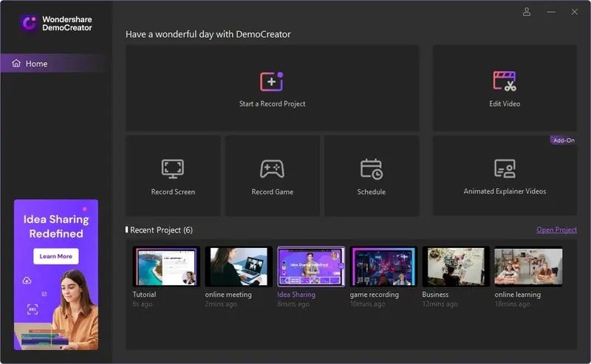Screen dimensions: 591x364
Task: Click the 'Schedule' label
Action: point(372,192)
